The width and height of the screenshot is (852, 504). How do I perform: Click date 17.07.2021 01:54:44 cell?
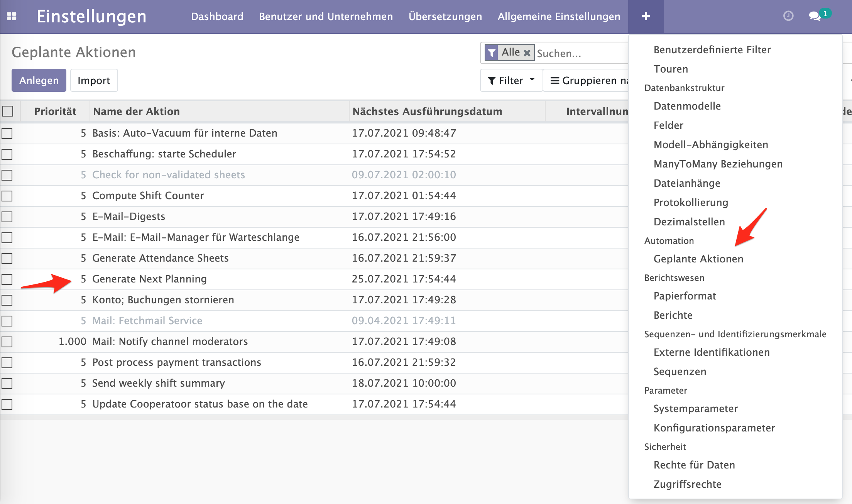pos(404,196)
